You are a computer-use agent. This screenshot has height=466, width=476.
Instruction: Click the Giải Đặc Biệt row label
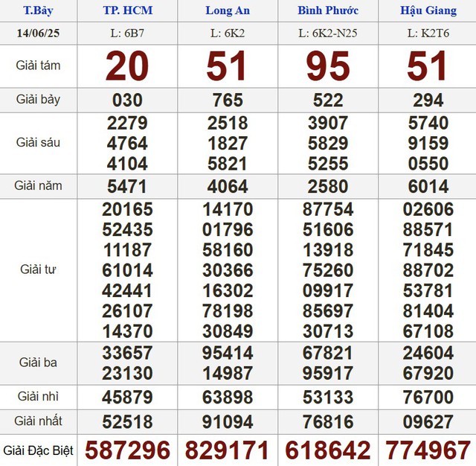tap(38, 450)
